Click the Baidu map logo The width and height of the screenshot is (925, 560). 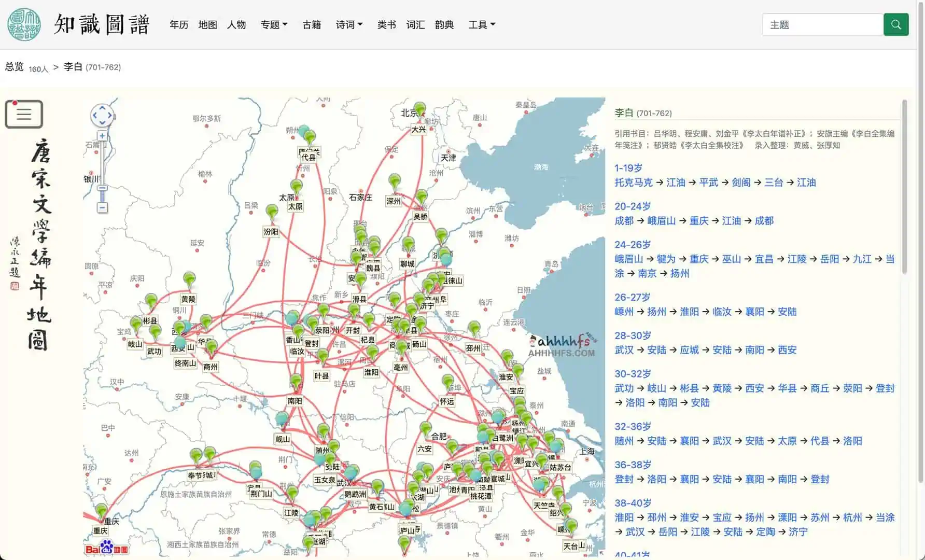(x=106, y=548)
